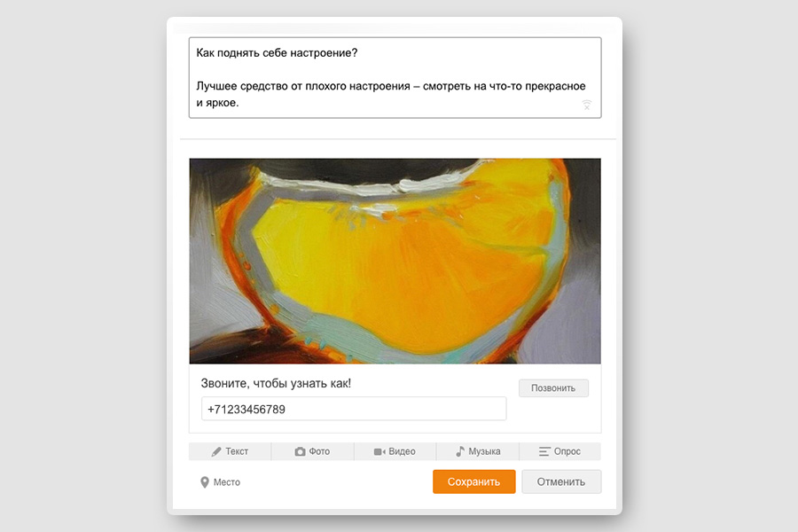Image resolution: width=798 pixels, height=532 pixels.
Task: Open the Фото attachment tab
Action: click(312, 451)
